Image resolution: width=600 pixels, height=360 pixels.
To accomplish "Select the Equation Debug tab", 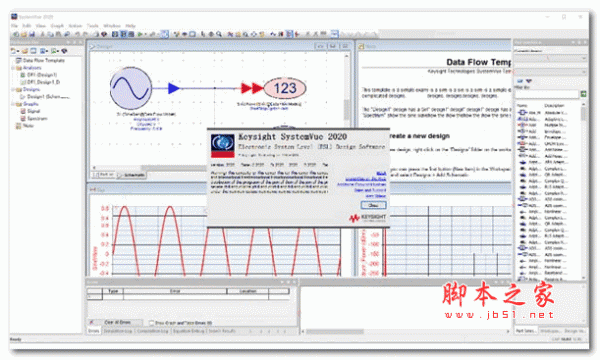I will tap(189, 331).
